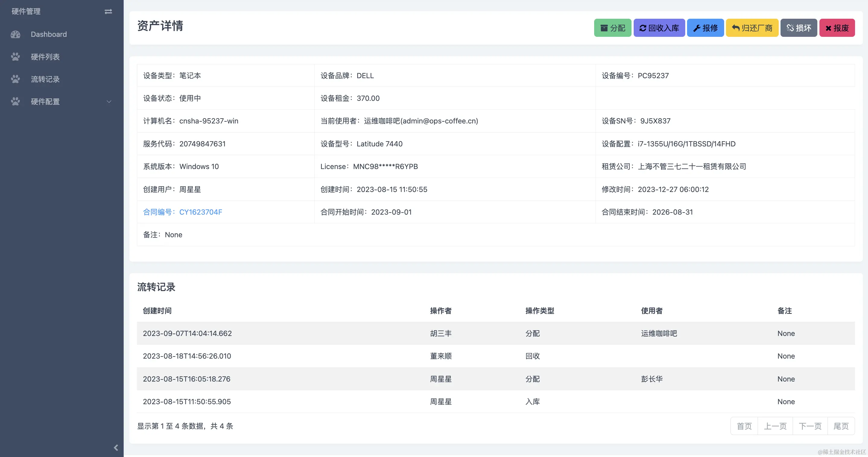Open the 硬件列表 menu item
This screenshot has width=868, height=457.
coord(45,57)
